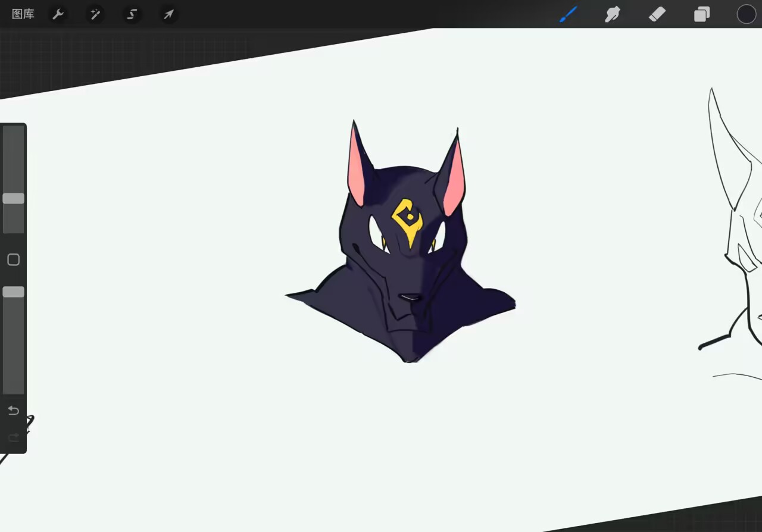The height and width of the screenshot is (532, 762).
Task: Tap the jackal's white left eye
Action: (x=377, y=234)
